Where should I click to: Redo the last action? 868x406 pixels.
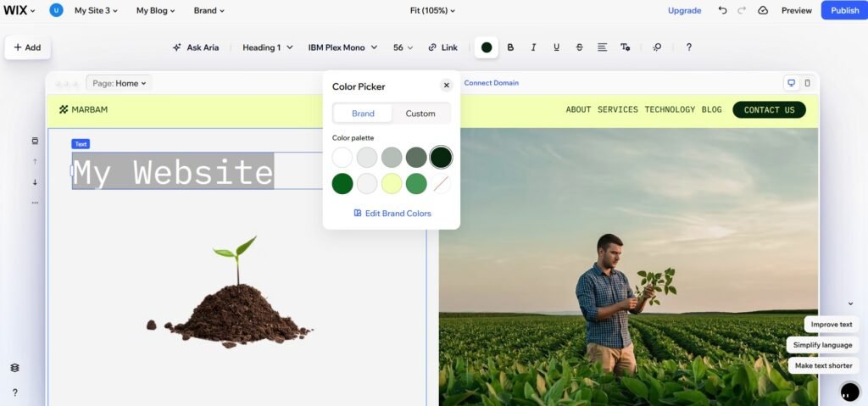pyautogui.click(x=742, y=10)
